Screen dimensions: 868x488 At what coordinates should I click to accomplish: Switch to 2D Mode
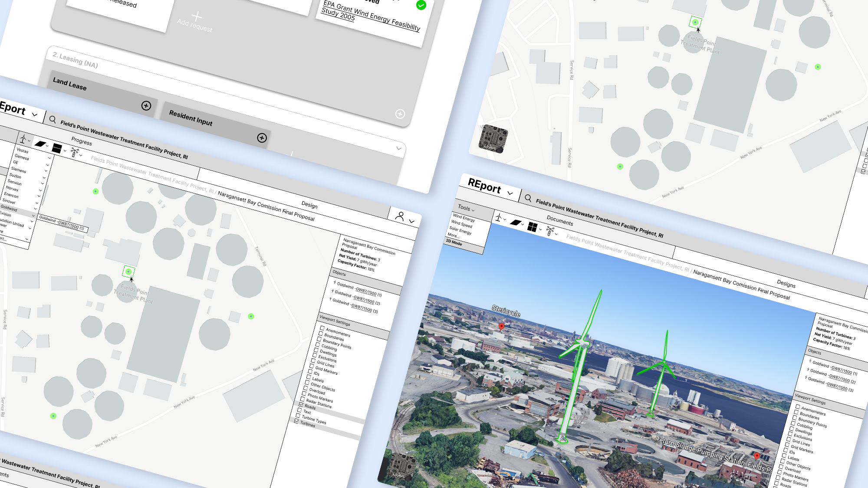pyautogui.click(x=454, y=242)
